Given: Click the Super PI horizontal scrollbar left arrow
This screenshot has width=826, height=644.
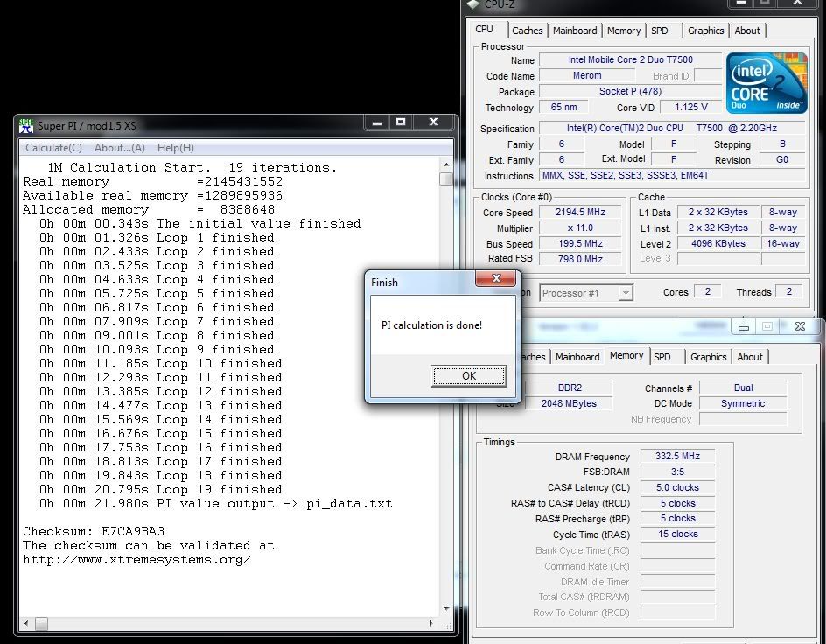Looking at the screenshot, I should (26, 624).
